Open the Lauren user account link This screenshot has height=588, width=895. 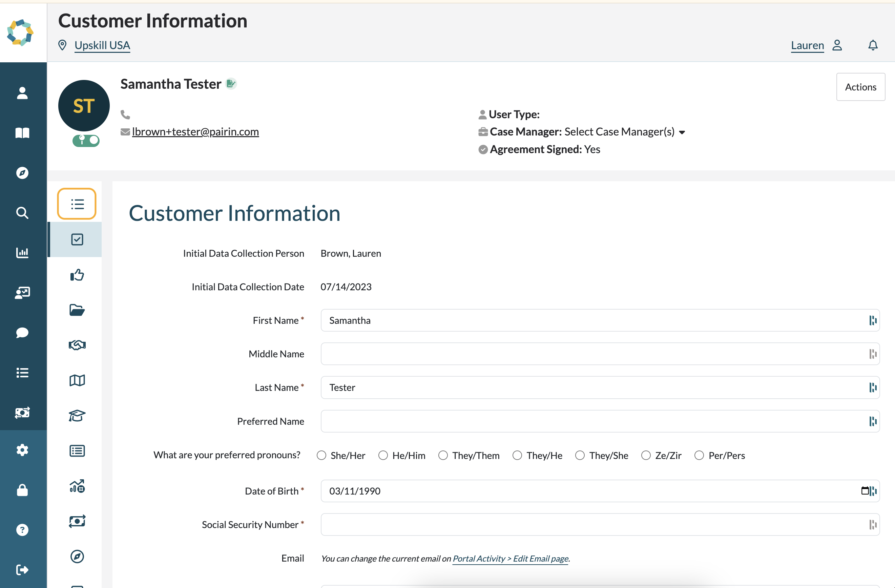point(807,45)
